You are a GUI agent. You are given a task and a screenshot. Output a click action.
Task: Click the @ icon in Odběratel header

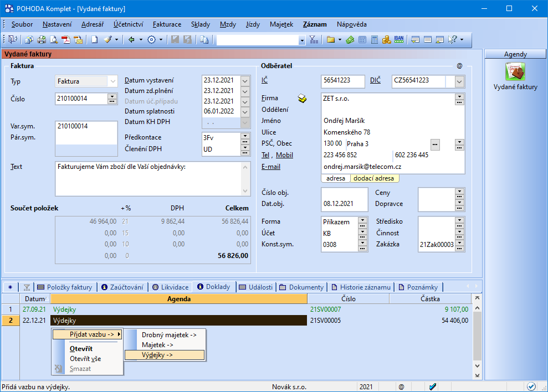[459, 66]
